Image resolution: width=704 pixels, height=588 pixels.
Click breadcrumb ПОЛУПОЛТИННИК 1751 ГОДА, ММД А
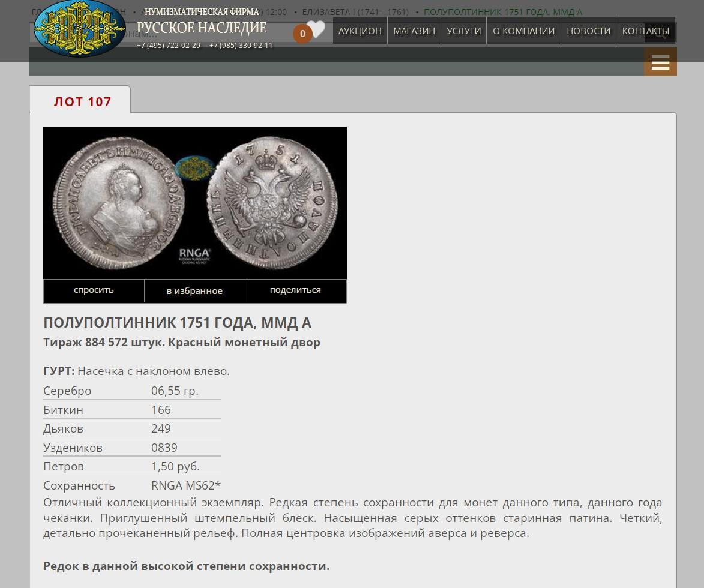pyautogui.click(x=503, y=12)
